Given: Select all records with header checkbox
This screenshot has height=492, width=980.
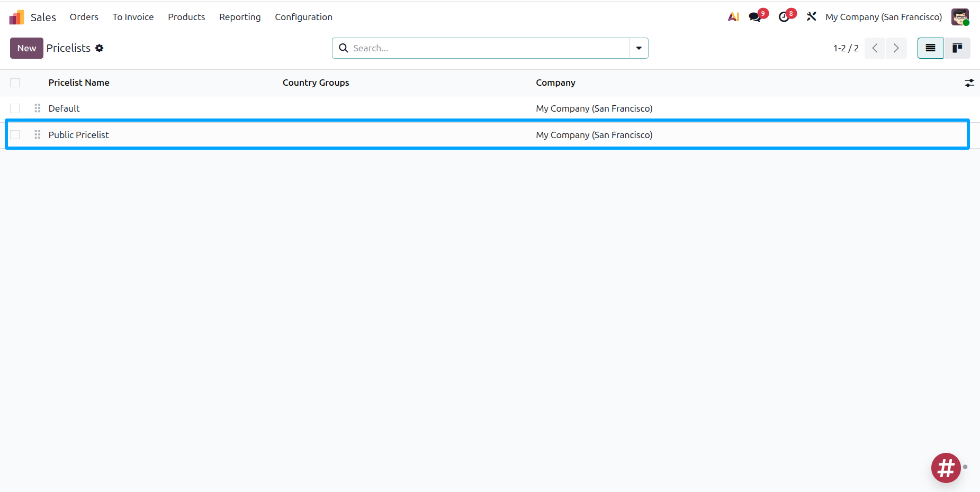Looking at the screenshot, I should [15, 83].
